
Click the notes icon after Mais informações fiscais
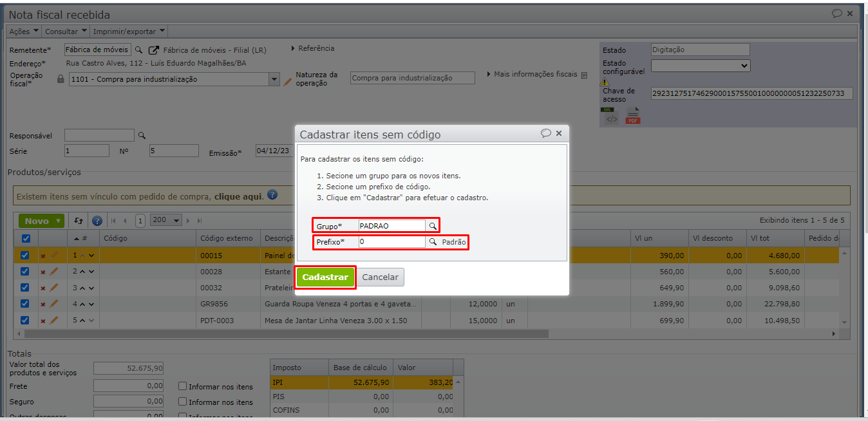[x=584, y=75]
